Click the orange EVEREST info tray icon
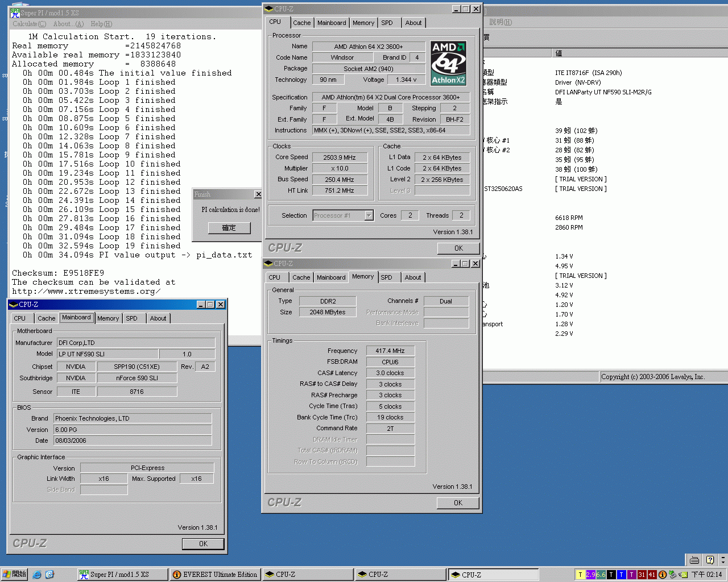 (662, 575)
